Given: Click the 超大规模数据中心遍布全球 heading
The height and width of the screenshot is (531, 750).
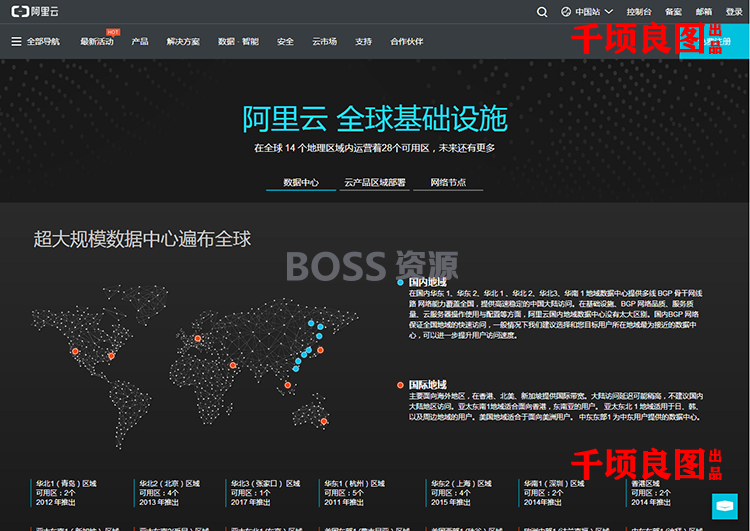Looking at the screenshot, I should [142, 239].
